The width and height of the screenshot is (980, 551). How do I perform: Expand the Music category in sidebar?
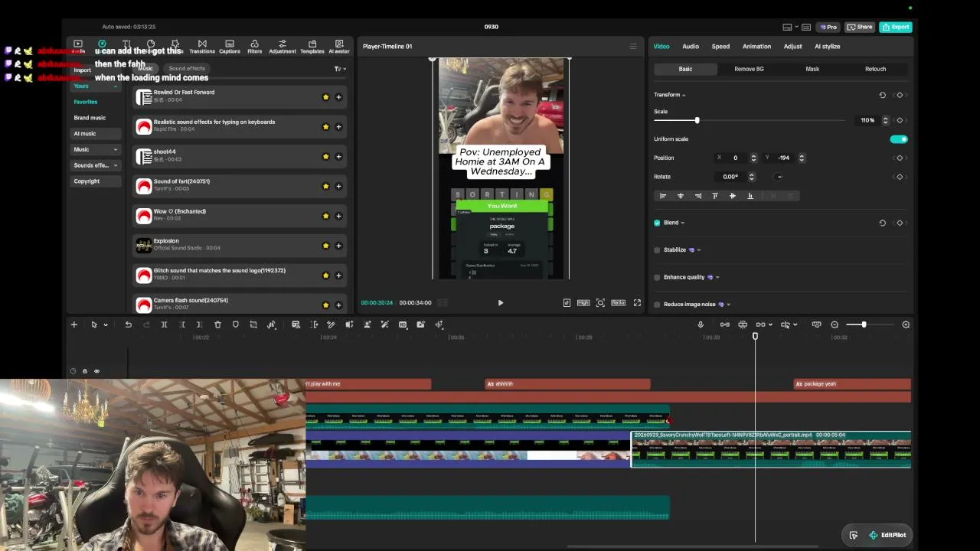[96, 149]
